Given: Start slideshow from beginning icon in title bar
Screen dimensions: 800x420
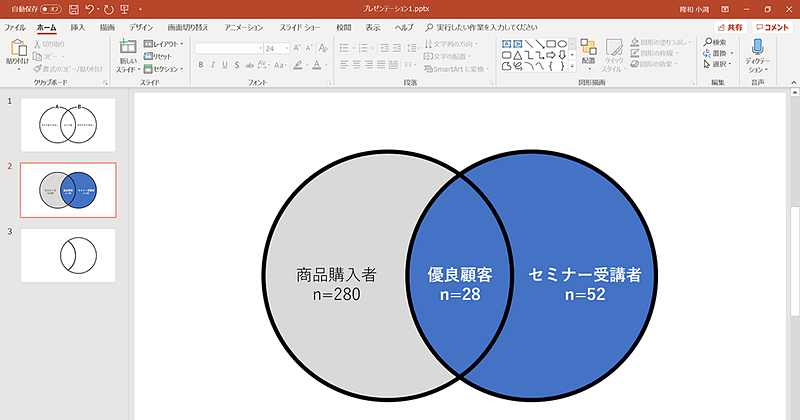Looking at the screenshot, I should tap(124, 9).
